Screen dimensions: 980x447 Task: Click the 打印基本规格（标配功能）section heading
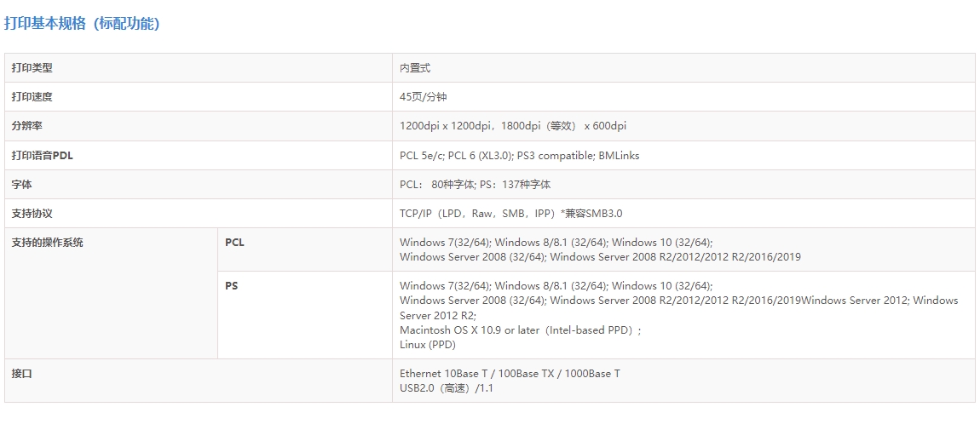pyautogui.click(x=82, y=24)
